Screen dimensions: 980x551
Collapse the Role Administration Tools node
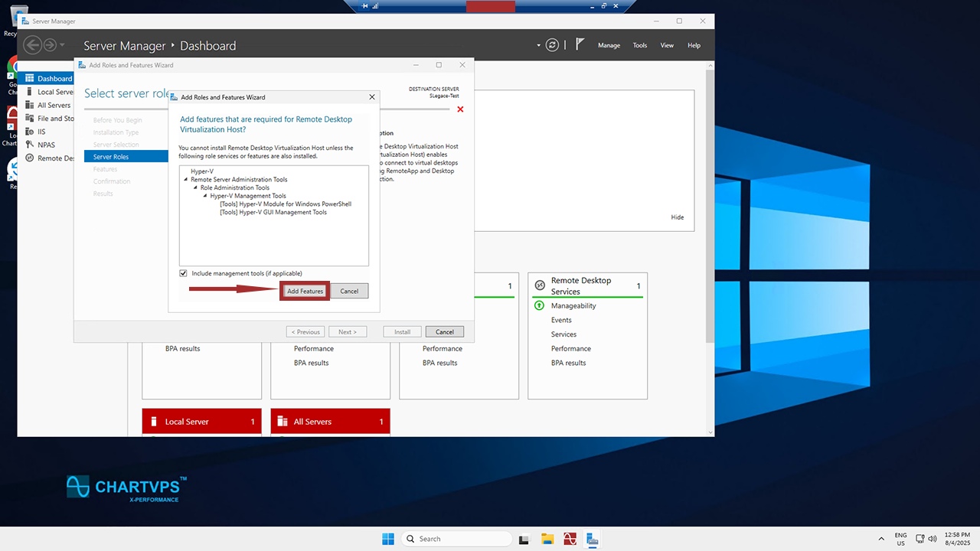(196, 188)
